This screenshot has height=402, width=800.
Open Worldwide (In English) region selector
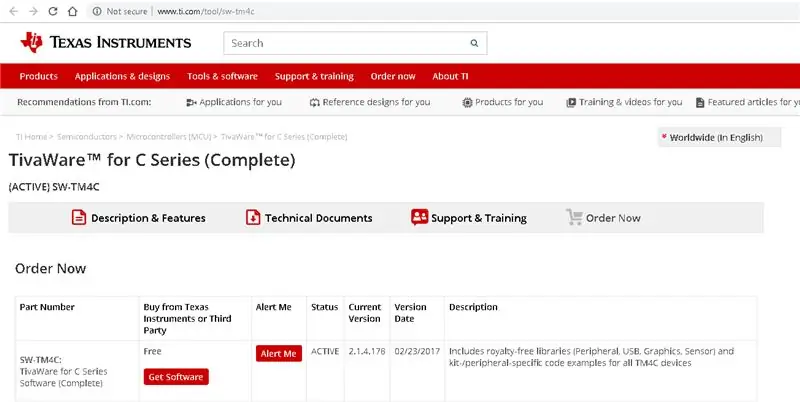click(719, 137)
